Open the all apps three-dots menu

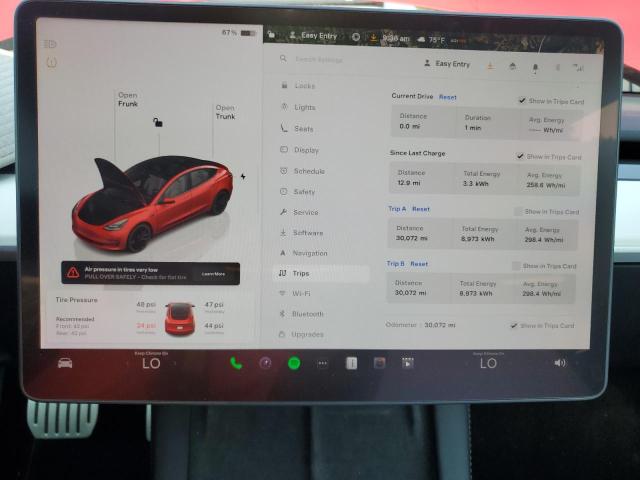coord(322,363)
